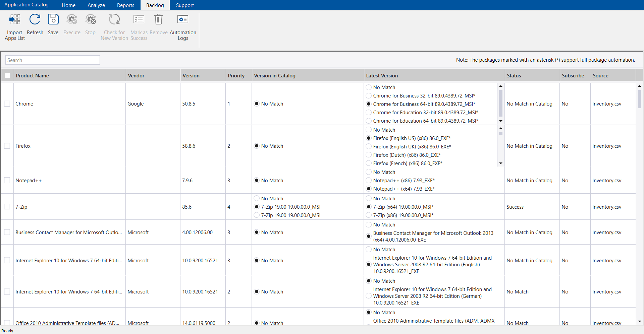This screenshot has height=334, width=644.
Task: Click the Import Apps List icon
Action: [x=15, y=19]
